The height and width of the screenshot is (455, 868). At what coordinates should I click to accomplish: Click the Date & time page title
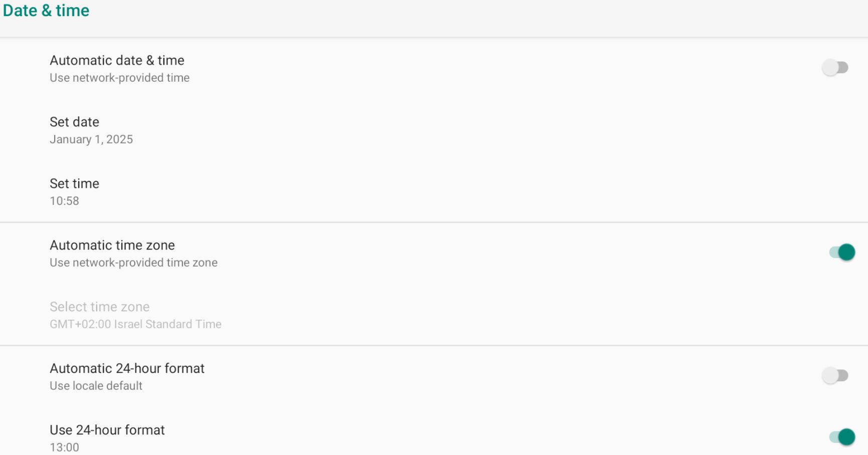46,11
